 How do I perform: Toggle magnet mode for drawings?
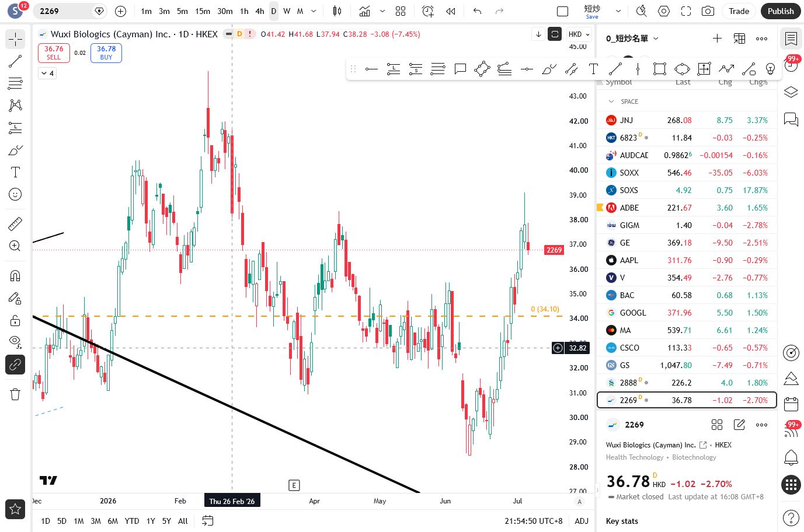(x=15, y=276)
